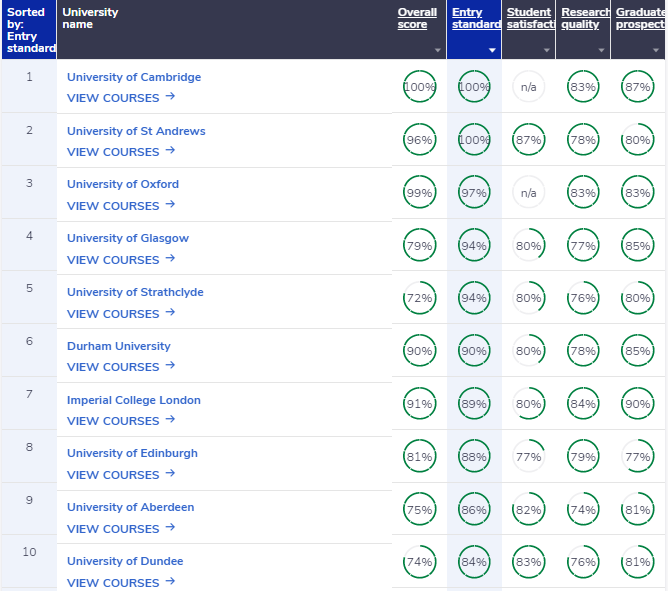The width and height of the screenshot is (668, 591).
Task: Click Aberdeen's 75% overall score circle
Action: tap(420, 510)
